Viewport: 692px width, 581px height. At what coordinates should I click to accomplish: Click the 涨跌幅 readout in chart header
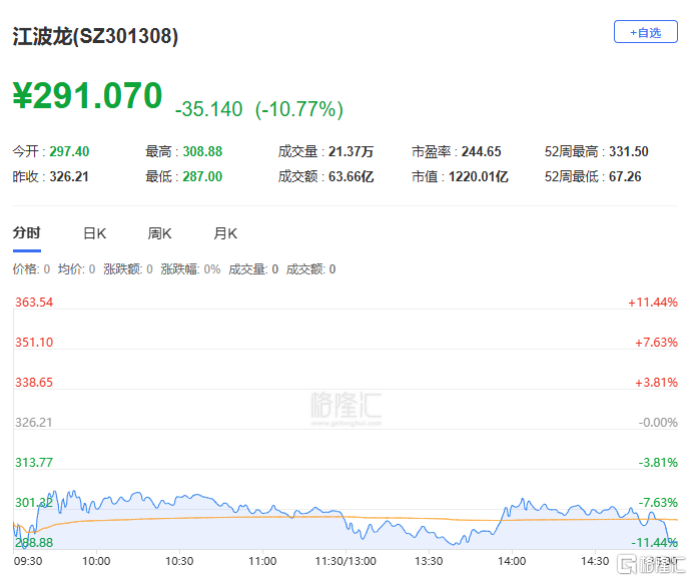191,269
